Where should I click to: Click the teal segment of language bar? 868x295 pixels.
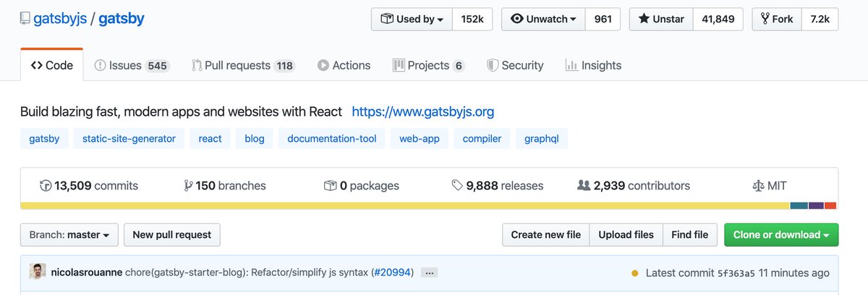[x=799, y=205]
